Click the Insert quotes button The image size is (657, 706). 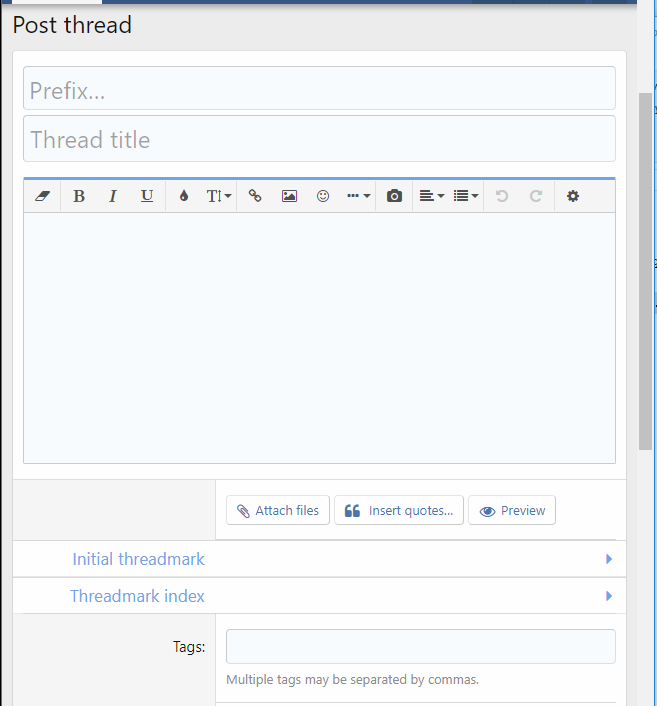pos(399,510)
